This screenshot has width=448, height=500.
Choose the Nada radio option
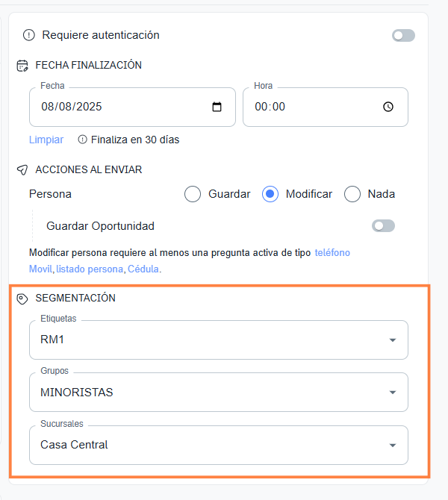[x=352, y=194]
